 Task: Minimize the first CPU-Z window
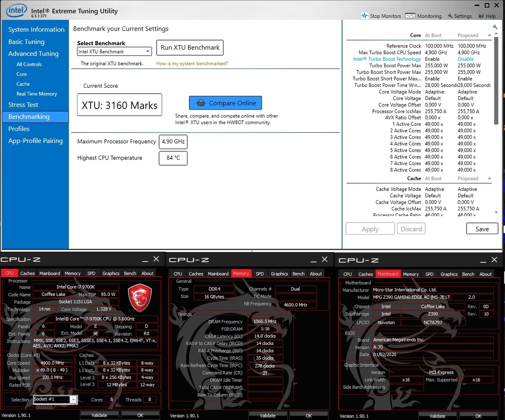coord(145,260)
